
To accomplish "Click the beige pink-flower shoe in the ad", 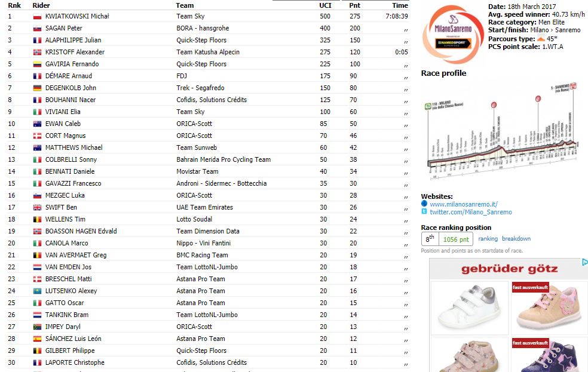I will 549,308.
